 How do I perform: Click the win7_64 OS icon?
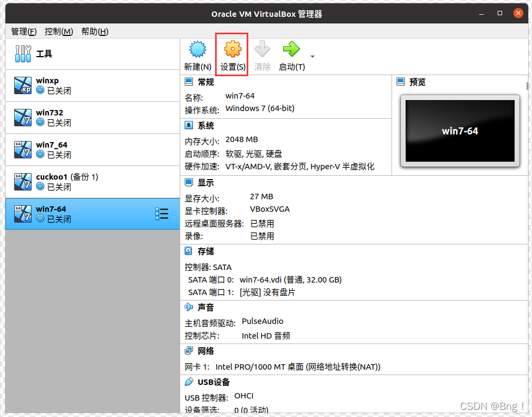click(x=23, y=150)
